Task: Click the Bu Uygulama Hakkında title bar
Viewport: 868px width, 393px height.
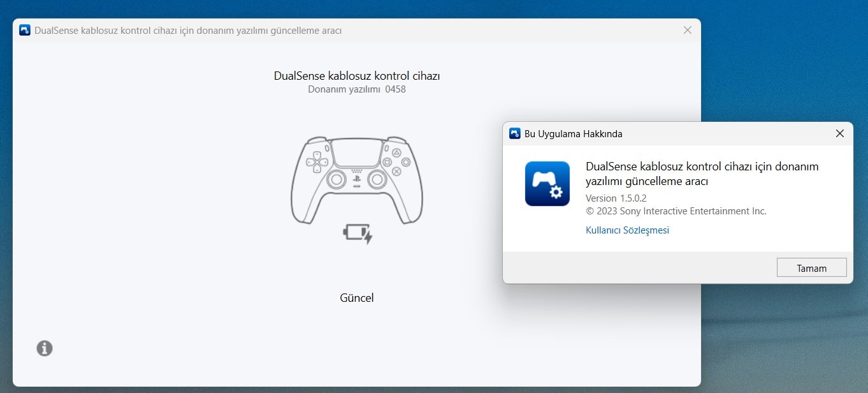Action: [x=669, y=133]
